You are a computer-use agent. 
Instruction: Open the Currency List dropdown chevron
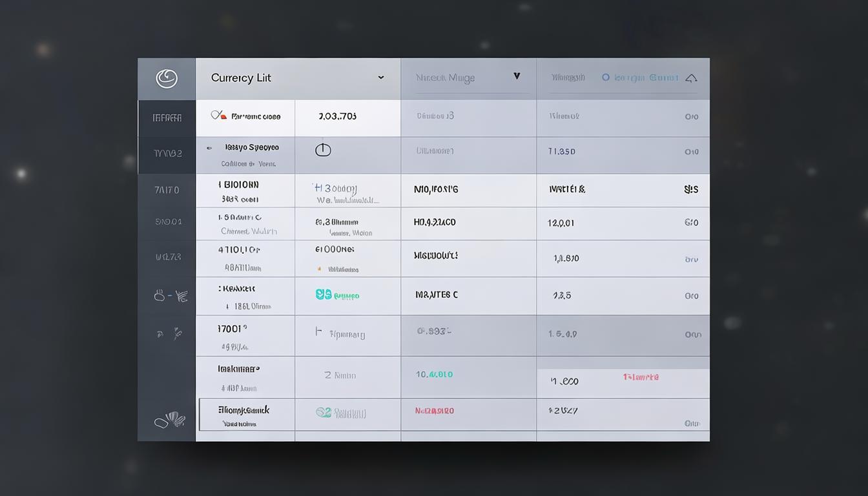click(381, 77)
